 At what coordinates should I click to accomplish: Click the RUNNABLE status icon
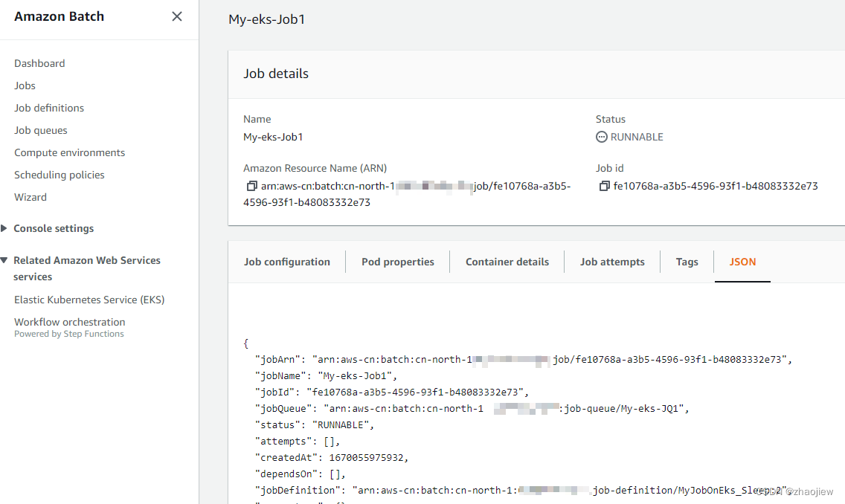(602, 137)
